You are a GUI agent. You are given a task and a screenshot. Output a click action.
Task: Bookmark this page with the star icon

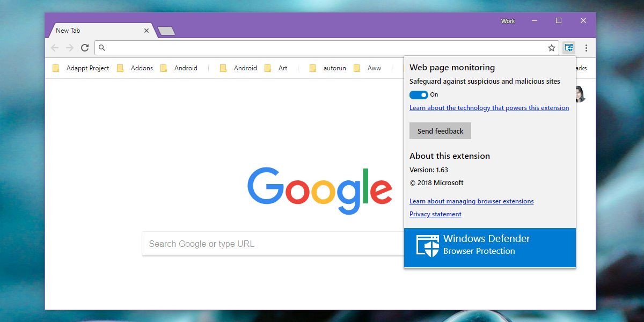click(552, 48)
